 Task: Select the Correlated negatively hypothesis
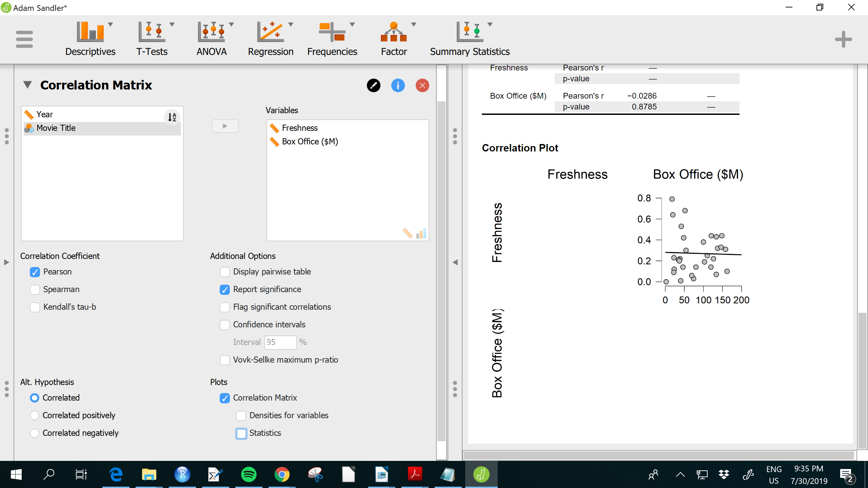pyautogui.click(x=34, y=433)
